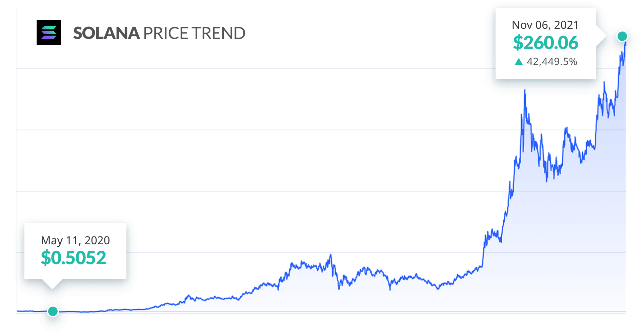
Task: Select the green end point marker
Action: click(x=622, y=36)
